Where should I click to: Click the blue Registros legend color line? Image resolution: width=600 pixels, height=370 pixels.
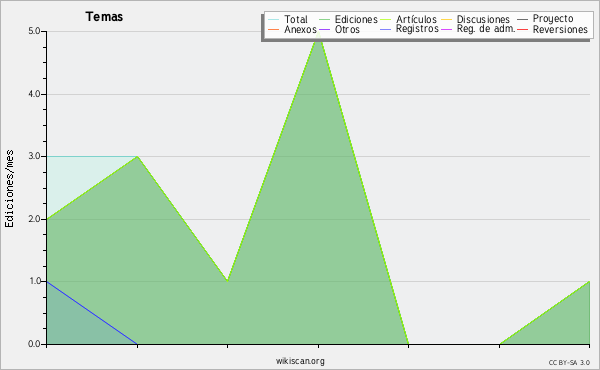(x=385, y=29)
